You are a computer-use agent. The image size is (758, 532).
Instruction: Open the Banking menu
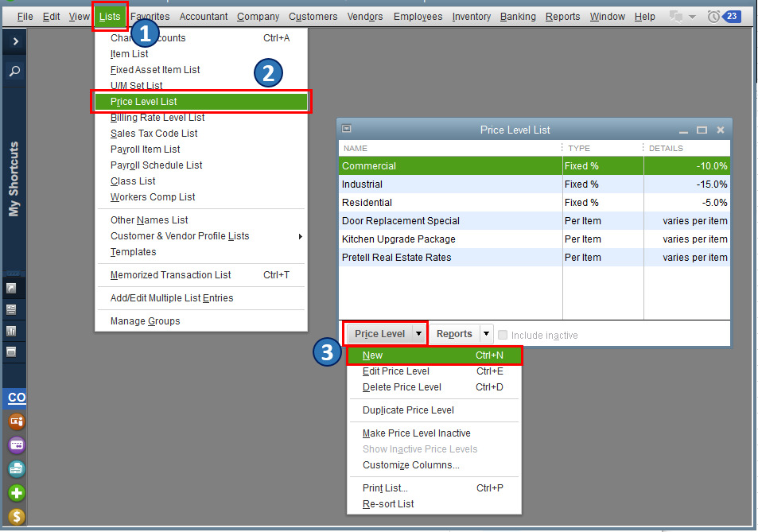519,17
